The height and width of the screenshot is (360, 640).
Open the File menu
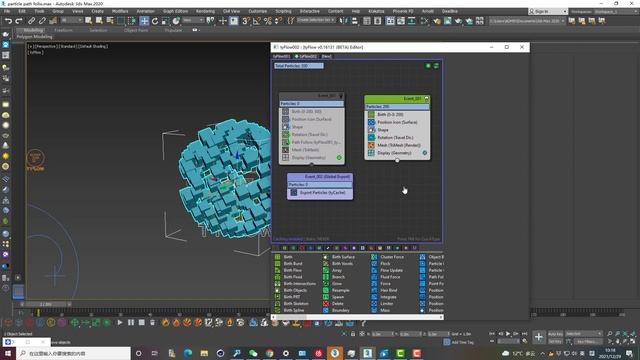(7, 11)
